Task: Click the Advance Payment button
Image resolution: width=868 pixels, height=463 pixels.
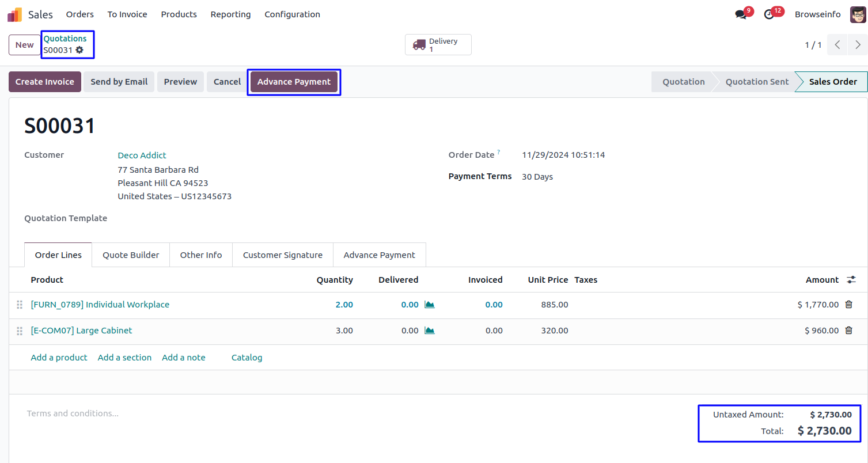Action: [294, 82]
